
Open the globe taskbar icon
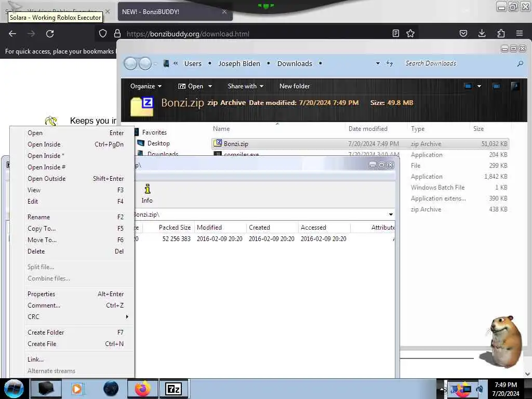point(111,389)
